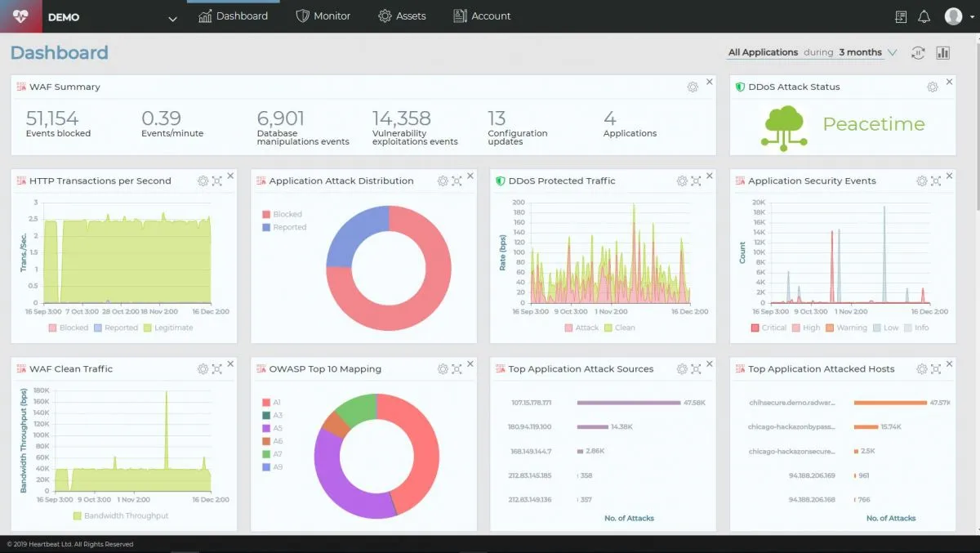Open the user profile avatar

pyautogui.click(x=953, y=16)
